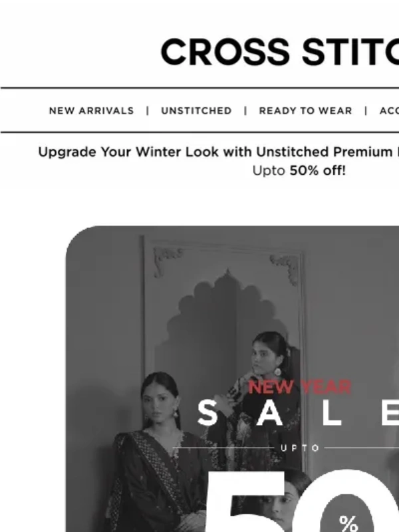Click the mirror's top-right ornate corner carving
This screenshot has height=532, width=399.
285,268
